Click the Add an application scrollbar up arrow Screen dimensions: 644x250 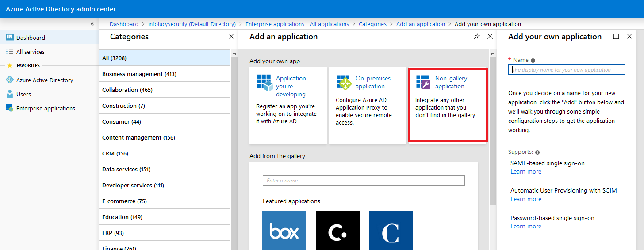pyautogui.click(x=493, y=53)
